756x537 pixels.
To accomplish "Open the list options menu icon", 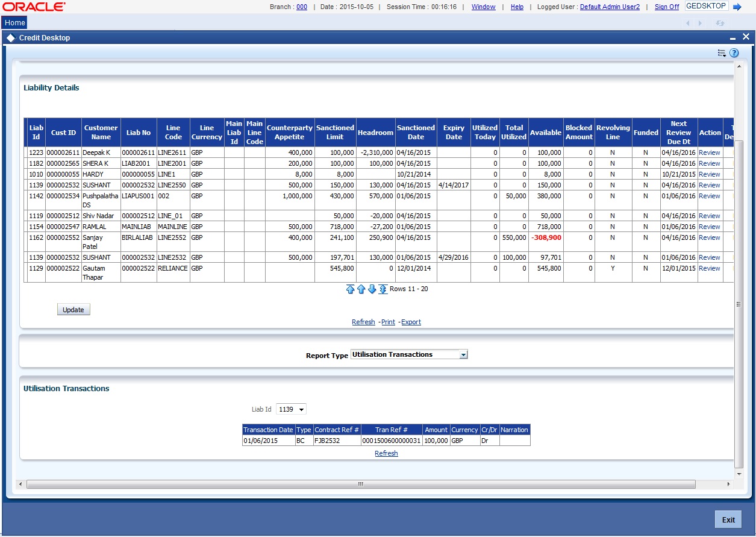I will pos(722,53).
